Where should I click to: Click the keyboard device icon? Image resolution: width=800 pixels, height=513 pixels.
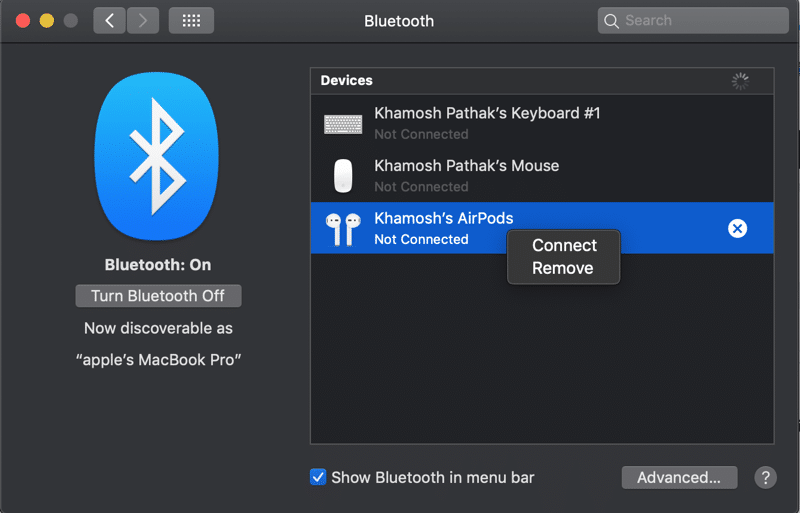(343, 124)
